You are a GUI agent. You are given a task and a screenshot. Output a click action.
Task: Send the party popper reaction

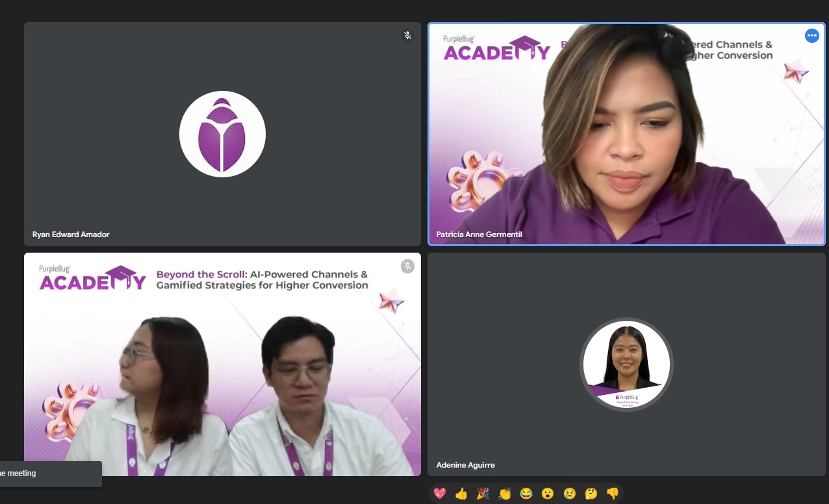pos(483,494)
